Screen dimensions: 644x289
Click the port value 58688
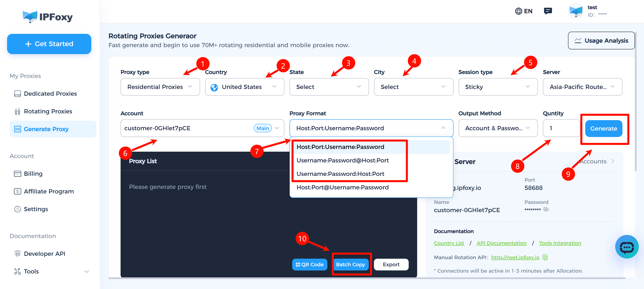[534, 188]
